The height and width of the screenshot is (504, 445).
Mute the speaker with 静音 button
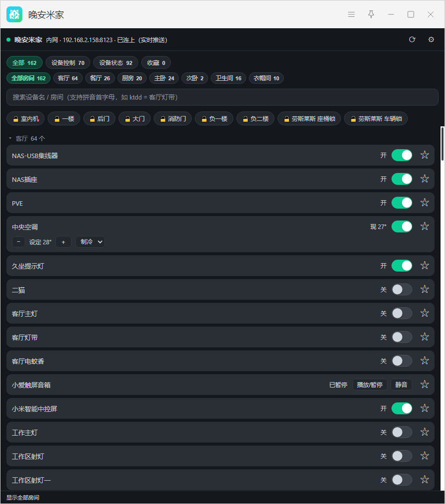tap(401, 385)
